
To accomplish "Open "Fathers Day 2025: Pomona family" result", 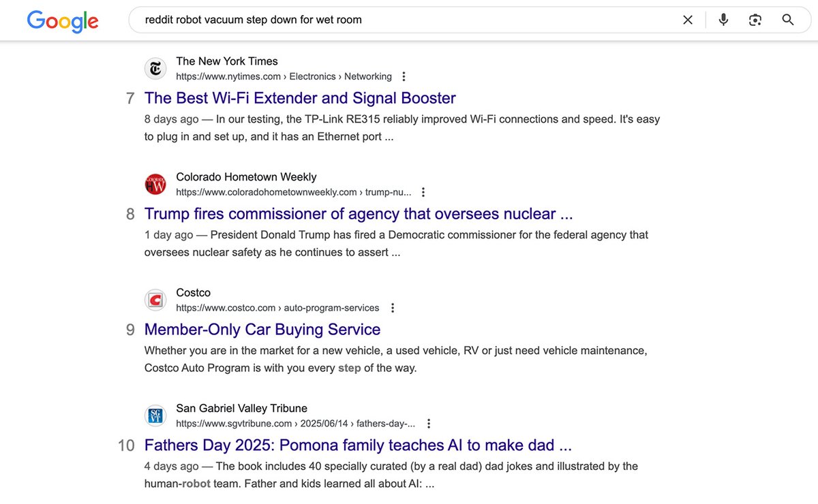I will [x=358, y=445].
